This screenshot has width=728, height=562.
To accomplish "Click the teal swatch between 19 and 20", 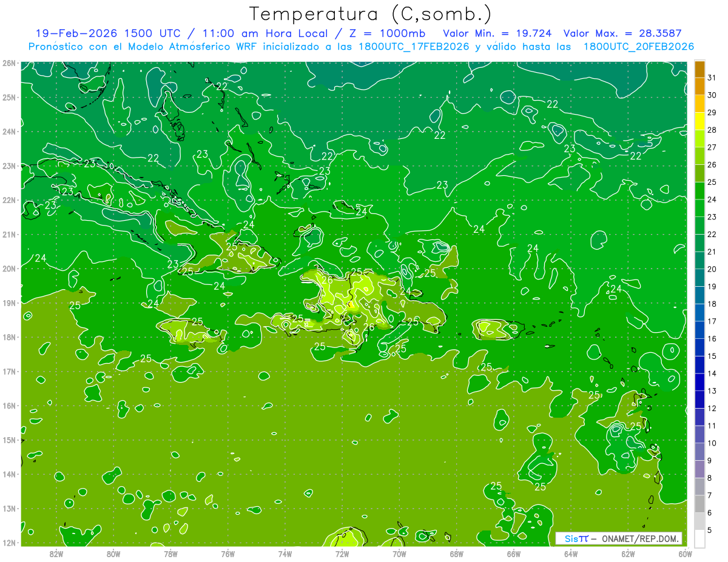I will click(x=699, y=278).
